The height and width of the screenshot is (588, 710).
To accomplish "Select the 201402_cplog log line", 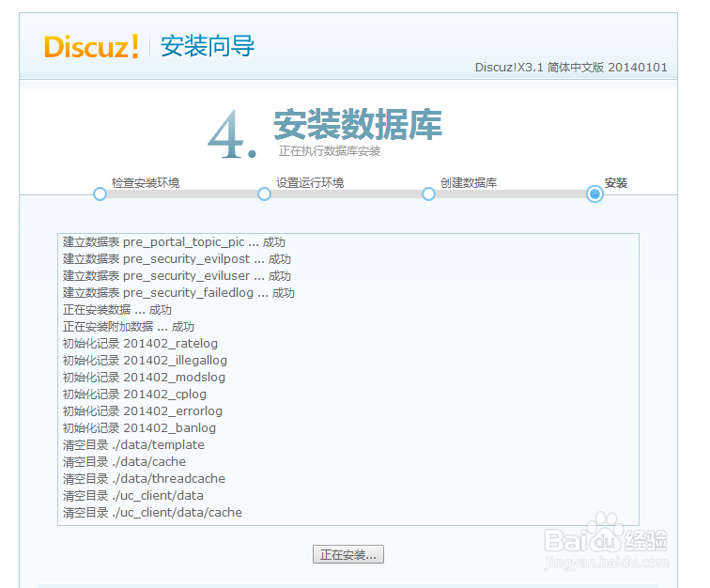I will click(x=134, y=395).
